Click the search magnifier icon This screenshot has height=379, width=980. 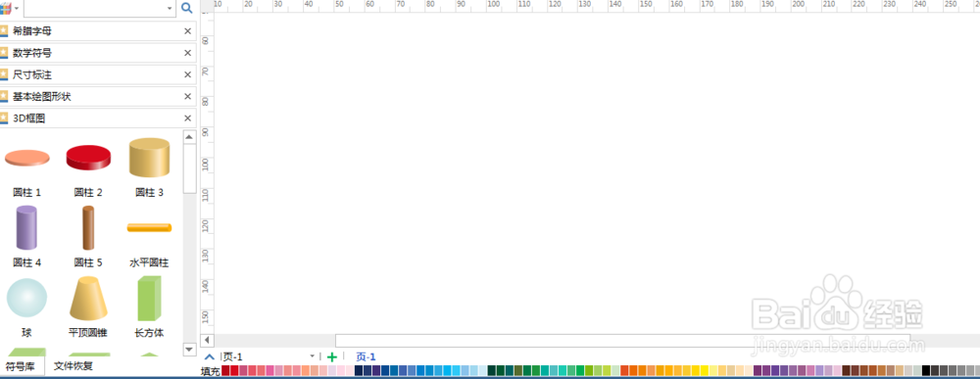click(186, 8)
